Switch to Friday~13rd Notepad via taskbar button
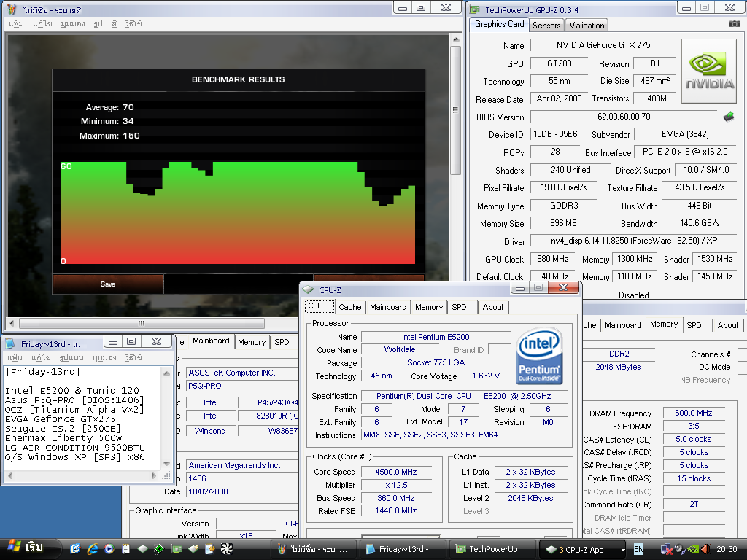747x560 pixels. click(402, 549)
